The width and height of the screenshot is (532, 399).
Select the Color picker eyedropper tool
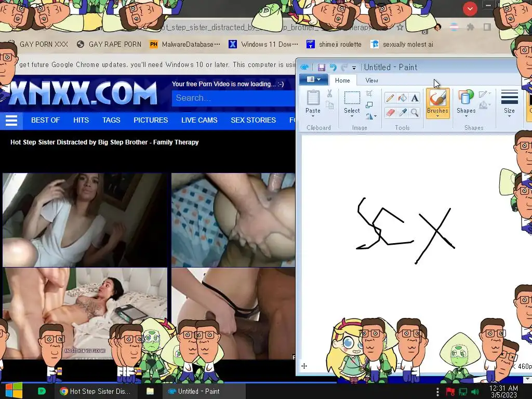coord(403,112)
